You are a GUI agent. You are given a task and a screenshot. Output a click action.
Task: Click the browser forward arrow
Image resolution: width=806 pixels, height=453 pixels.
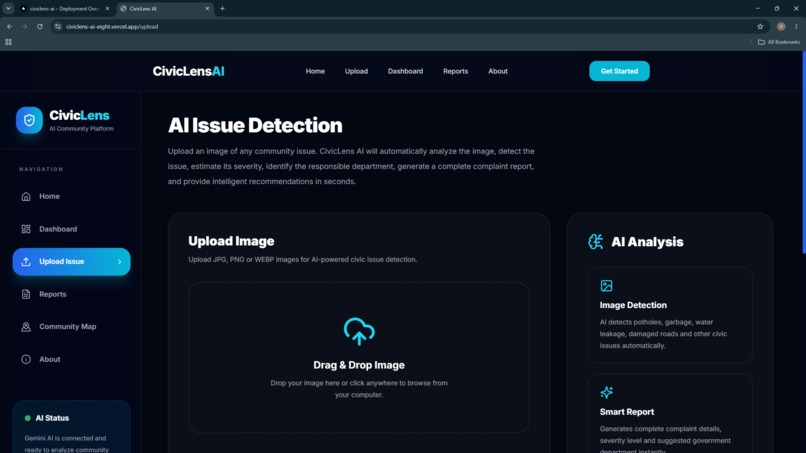pos(24,26)
